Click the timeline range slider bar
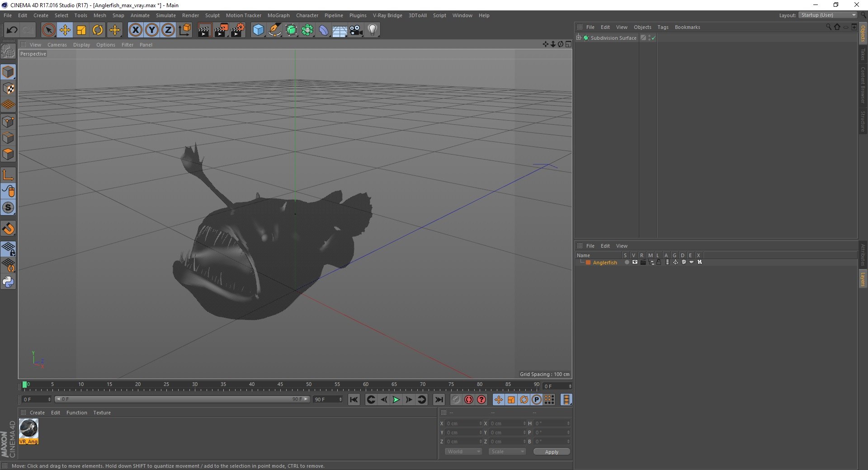 (182, 399)
